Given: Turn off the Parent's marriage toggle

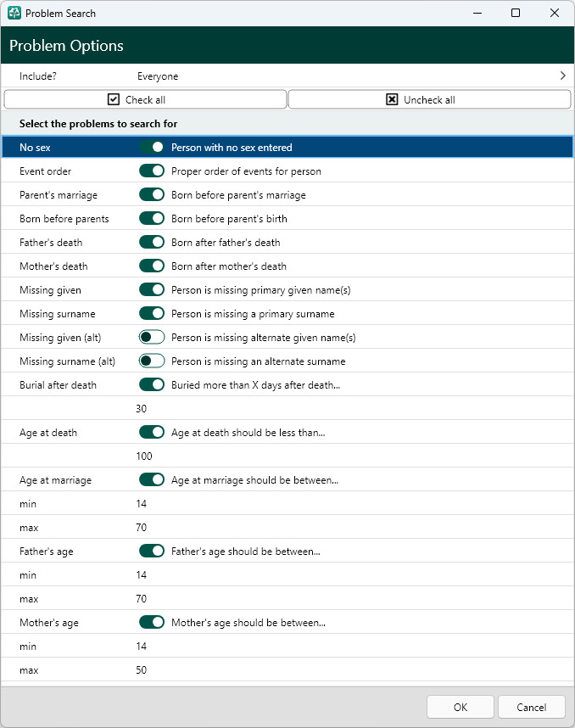Looking at the screenshot, I should (x=152, y=194).
